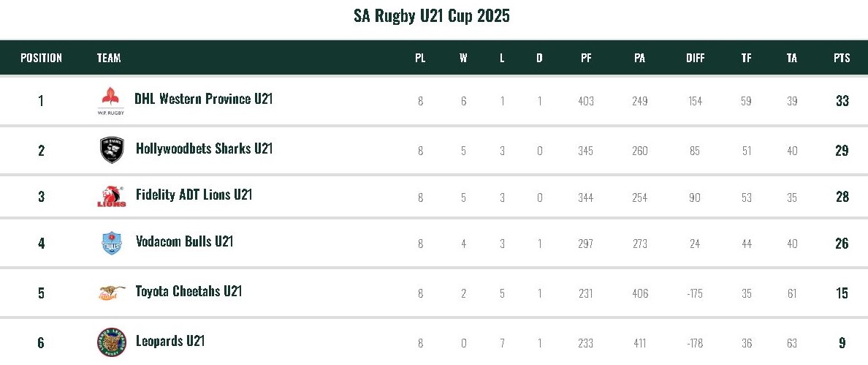Click the PA column header

639,58
